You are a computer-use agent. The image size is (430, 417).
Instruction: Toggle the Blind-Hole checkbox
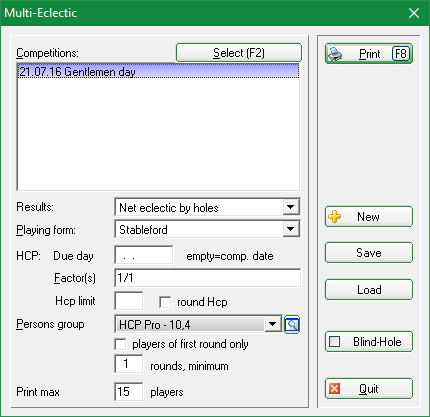(x=334, y=342)
